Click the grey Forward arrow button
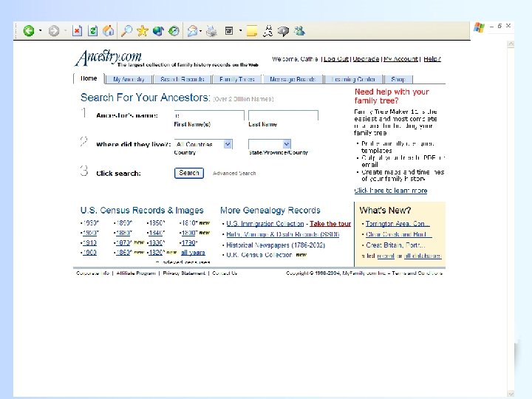The image size is (532, 399). point(54,31)
